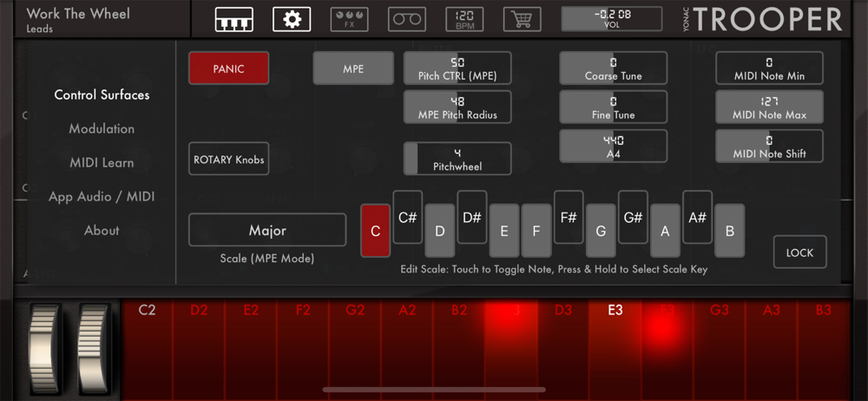Adjust the Coarse Tune value
Viewport: 868px width, 401px height.
pos(614,68)
